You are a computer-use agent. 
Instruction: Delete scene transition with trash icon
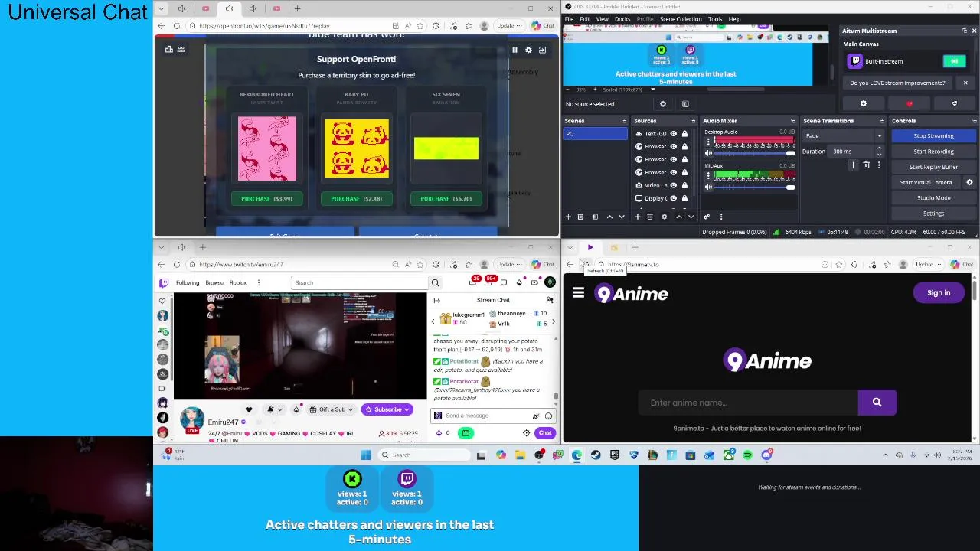click(x=866, y=165)
